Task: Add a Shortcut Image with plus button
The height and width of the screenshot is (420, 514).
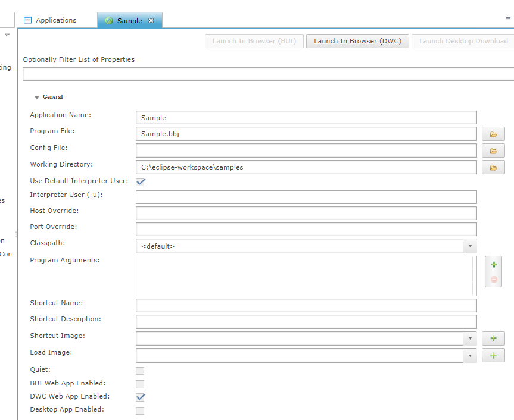Action: pos(493,338)
